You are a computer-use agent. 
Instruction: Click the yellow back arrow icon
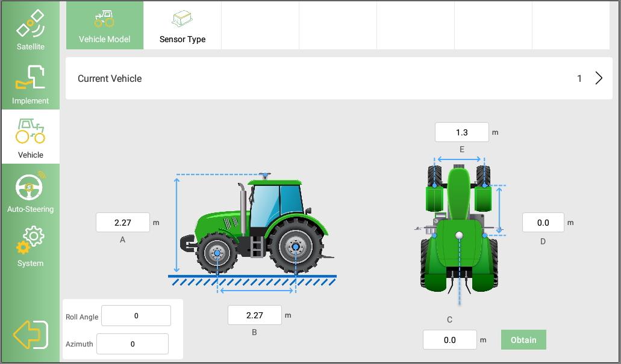pyautogui.click(x=30, y=334)
